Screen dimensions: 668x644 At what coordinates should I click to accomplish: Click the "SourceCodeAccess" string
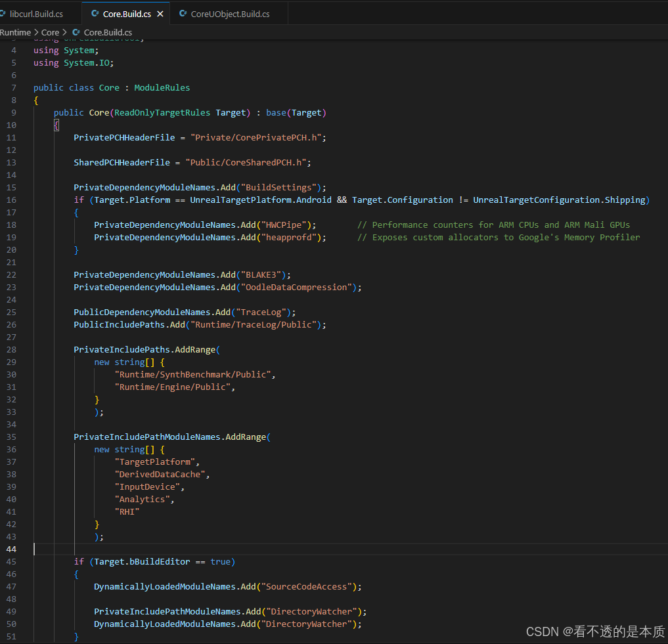point(307,586)
